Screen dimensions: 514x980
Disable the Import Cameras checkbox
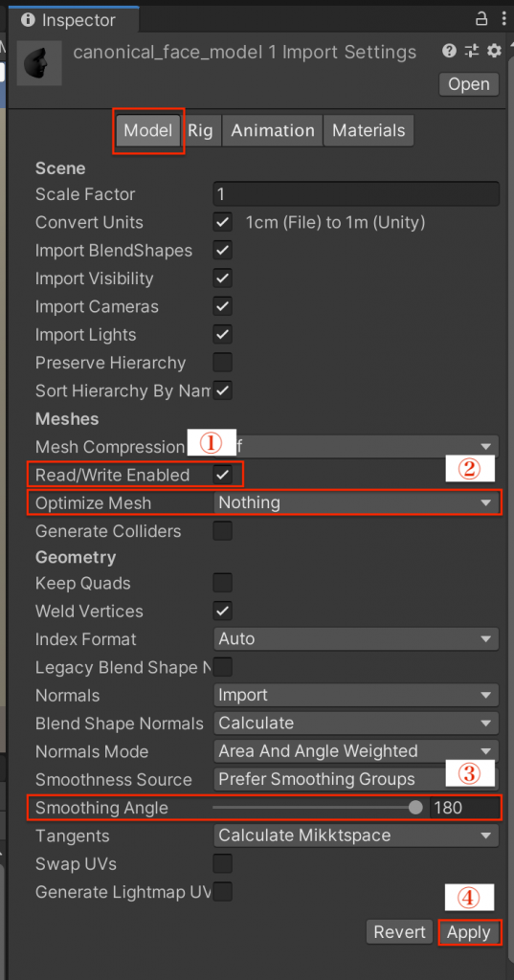(x=223, y=307)
